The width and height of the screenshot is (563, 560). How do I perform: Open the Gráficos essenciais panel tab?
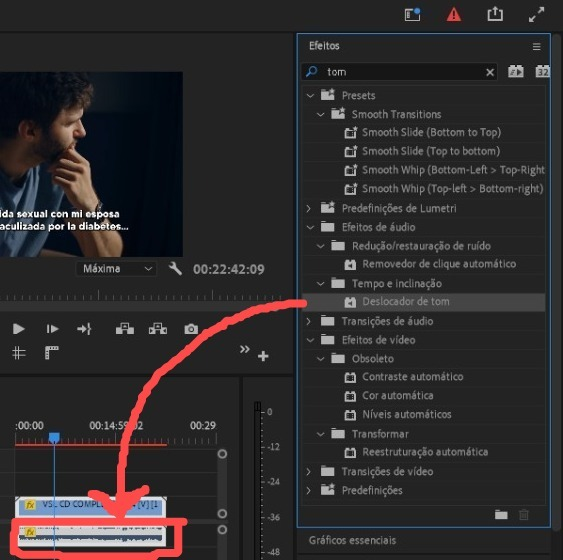(x=352, y=540)
